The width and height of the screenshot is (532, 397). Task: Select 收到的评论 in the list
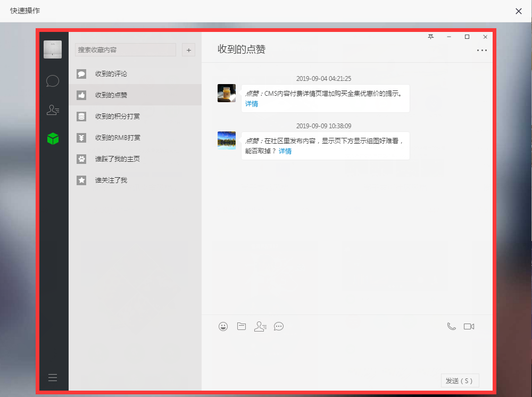(111, 74)
